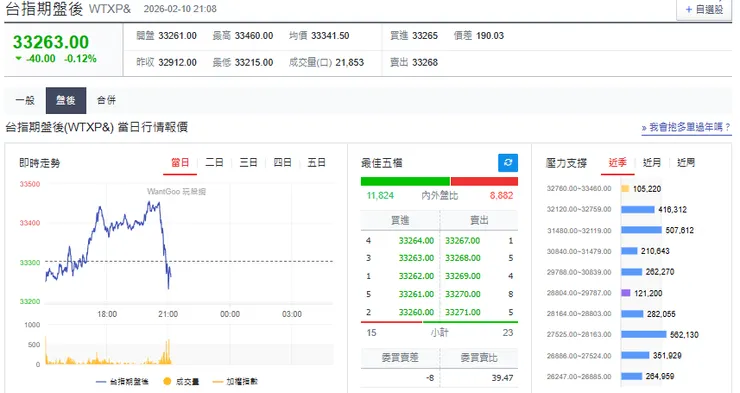The height and width of the screenshot is (393, 740).
Task: Click the 27525.00~28163.00 range label
Action: 579,334
